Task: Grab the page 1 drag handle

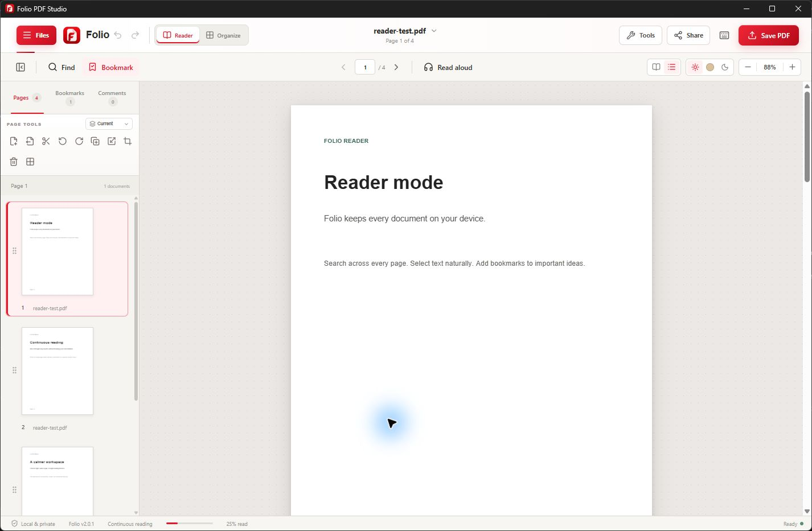Action: (14, 251)
